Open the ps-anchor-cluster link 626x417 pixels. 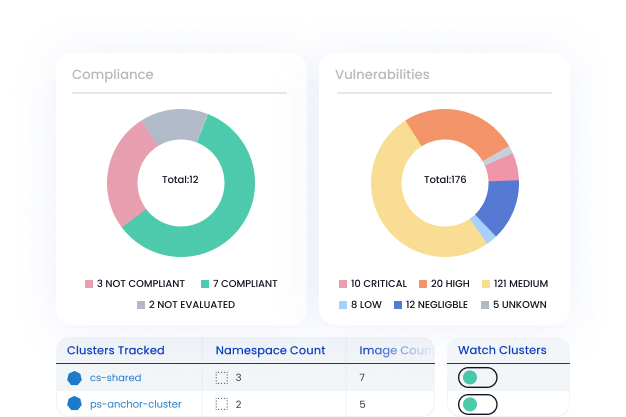click(x=135, y=404)
